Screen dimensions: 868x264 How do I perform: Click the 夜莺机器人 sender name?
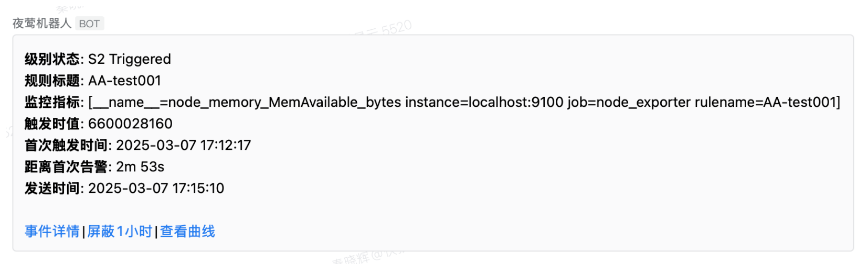tap(41, 24)
